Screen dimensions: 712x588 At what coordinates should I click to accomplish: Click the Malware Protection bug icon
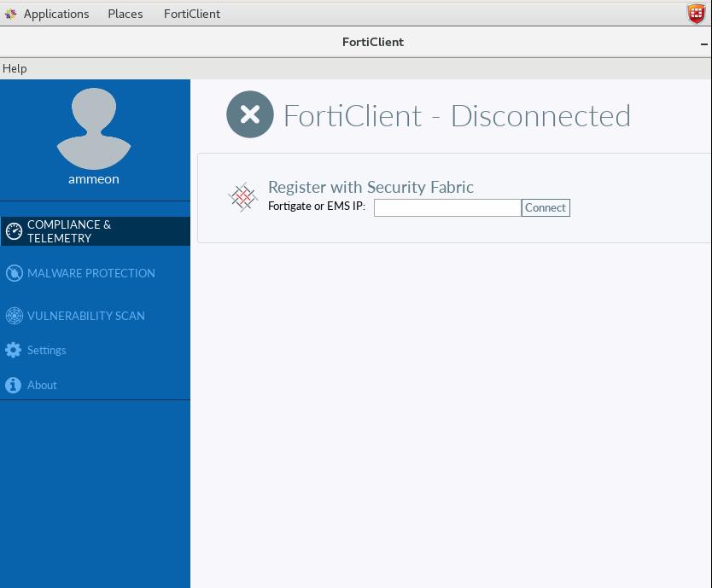(x=14, y=273)
